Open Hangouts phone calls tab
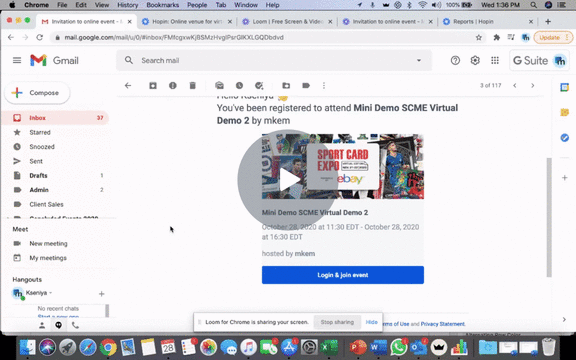Viewport: 576px width, 360px height. point(75,325)
